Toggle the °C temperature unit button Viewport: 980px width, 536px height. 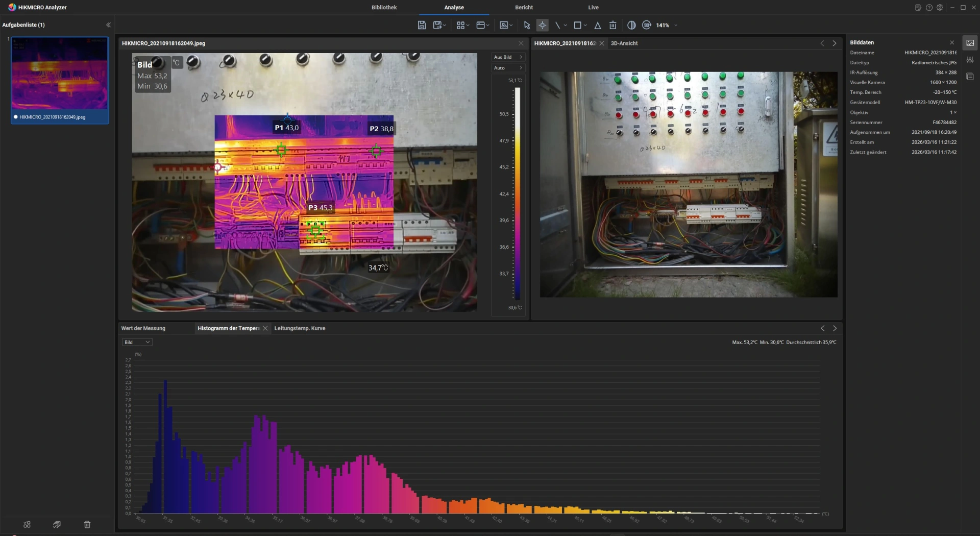point(176,62)
